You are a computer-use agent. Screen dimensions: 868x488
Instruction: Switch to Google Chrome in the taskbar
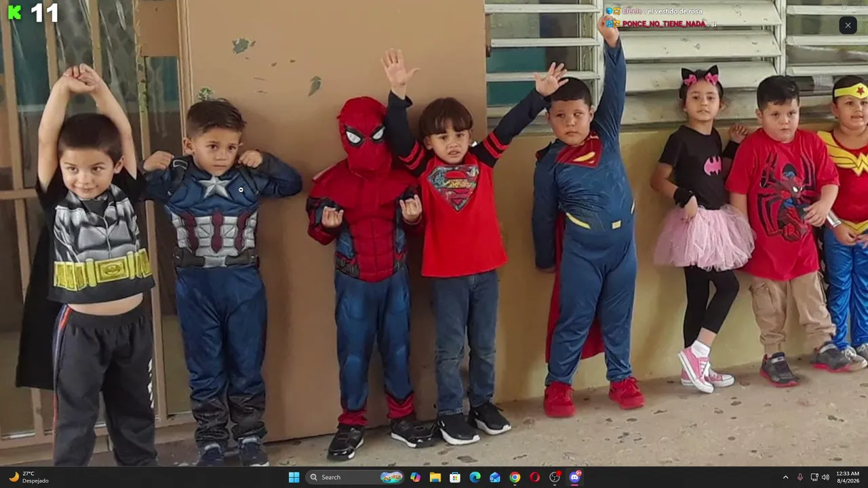coord(515,477)
